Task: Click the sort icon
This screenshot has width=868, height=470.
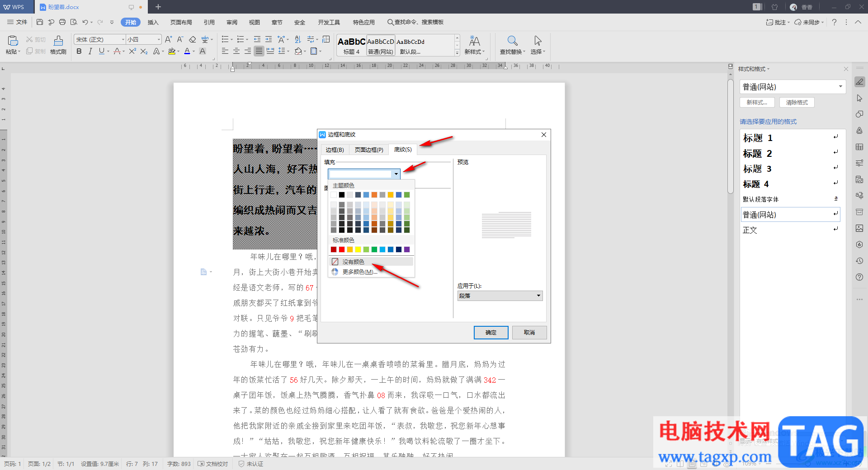Action: (x=297, y=40)
